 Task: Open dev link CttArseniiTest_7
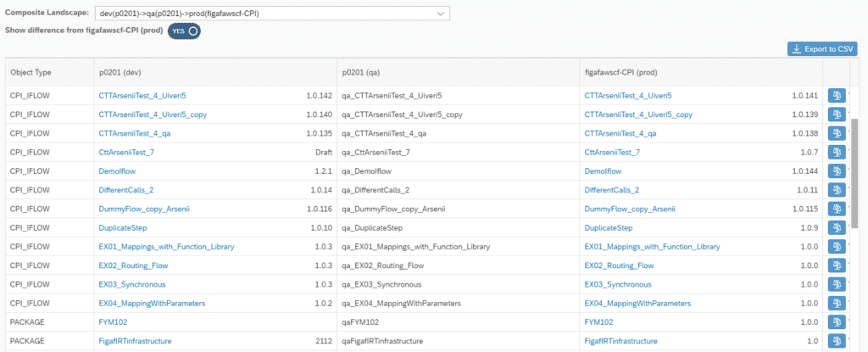pyautogui.click(x=126, y=153)
